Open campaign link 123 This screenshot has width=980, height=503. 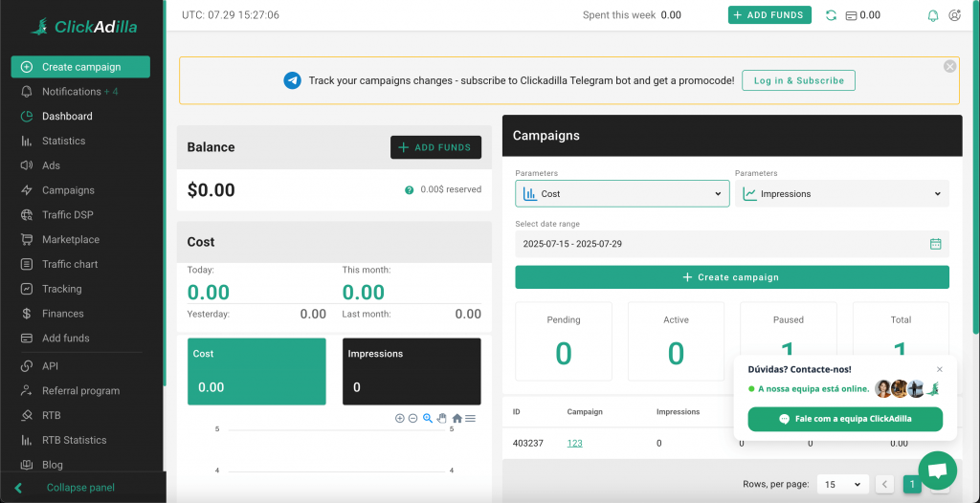(x=575, y=443)
